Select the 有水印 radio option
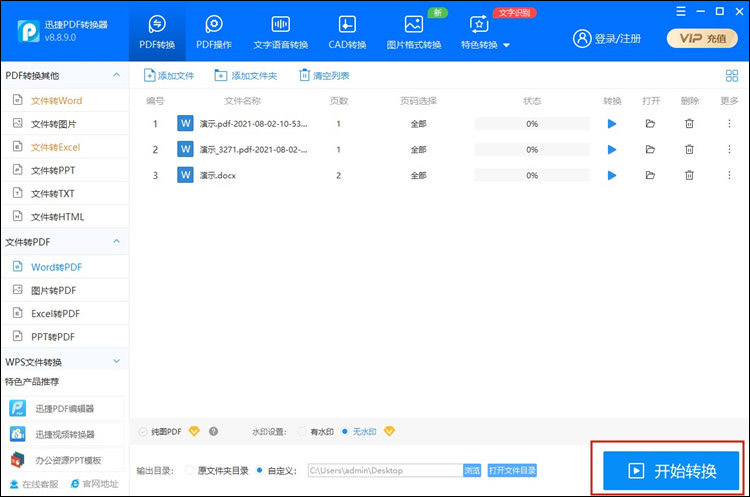 [x=302, y=432]
